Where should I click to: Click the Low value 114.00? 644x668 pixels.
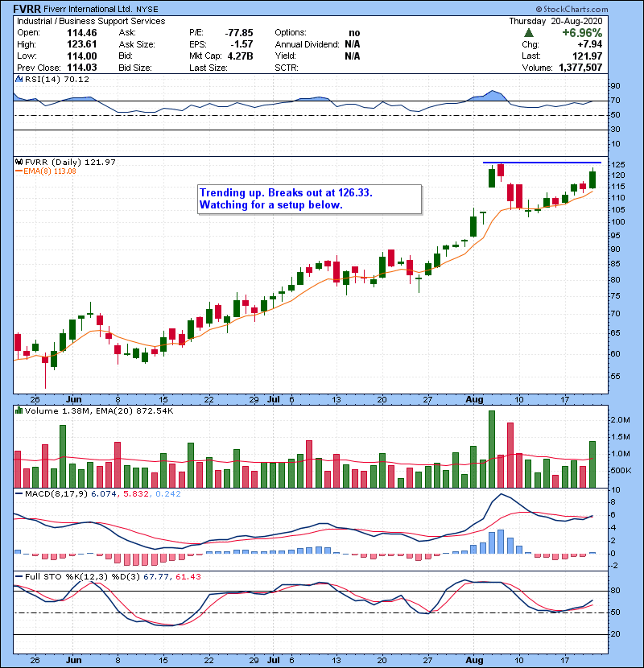tap(82, 56)
